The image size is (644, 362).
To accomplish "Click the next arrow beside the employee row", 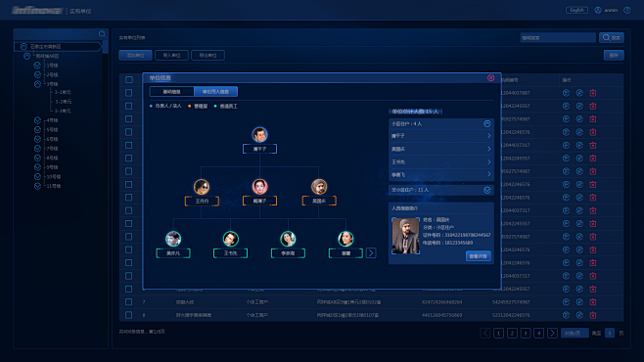I will tap(371, 252).
